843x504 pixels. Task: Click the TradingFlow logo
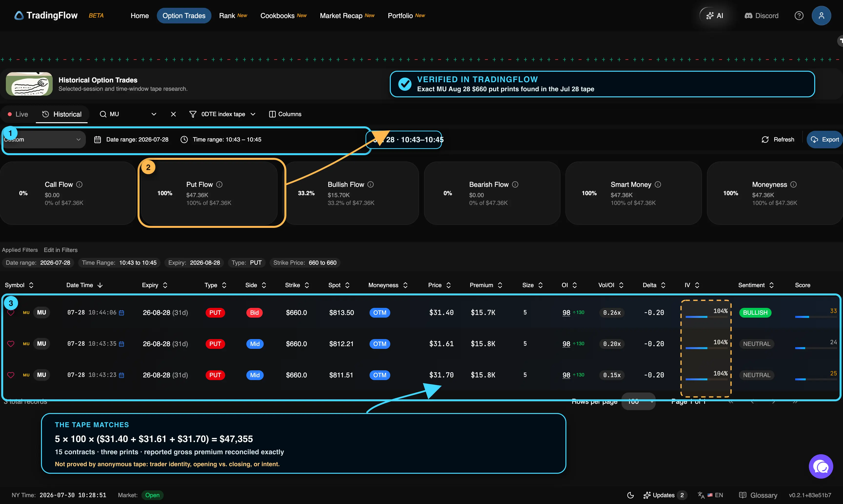tap(46, 16)
